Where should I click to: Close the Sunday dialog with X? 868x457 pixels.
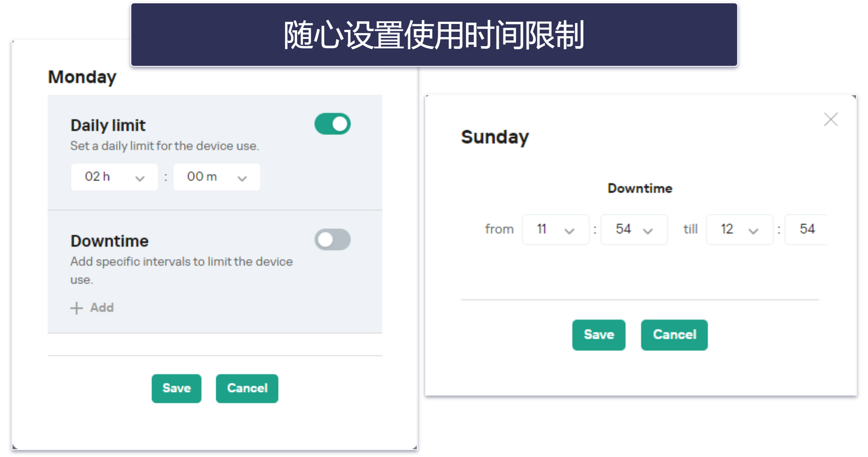coord(830,119)
